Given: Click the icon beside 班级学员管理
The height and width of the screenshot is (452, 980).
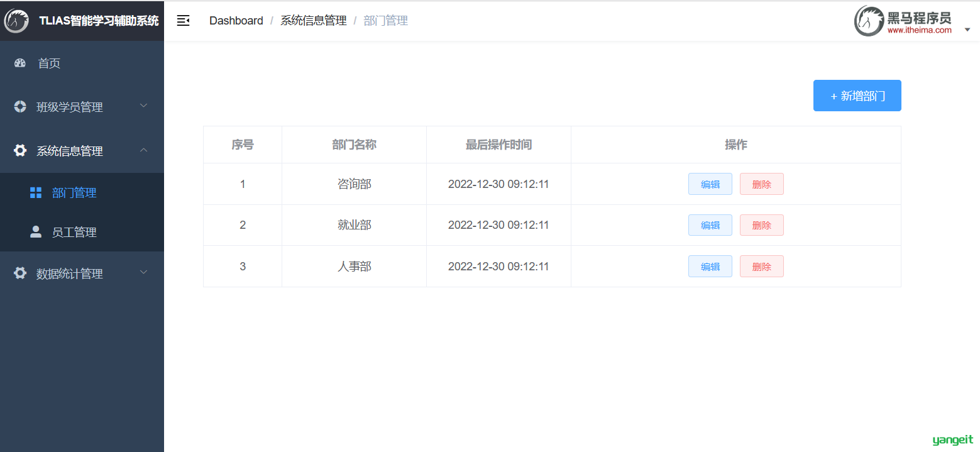Looking at the screenshot, I should [x=20, y=107].
